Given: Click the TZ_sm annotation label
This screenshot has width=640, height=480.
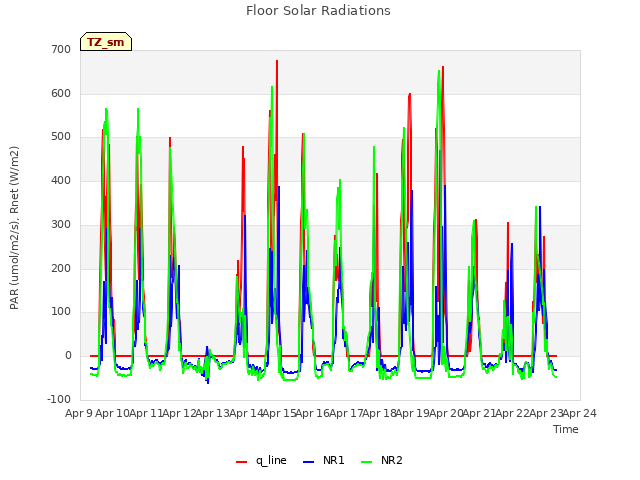Looking at the screenshot, I should [106, 42].
